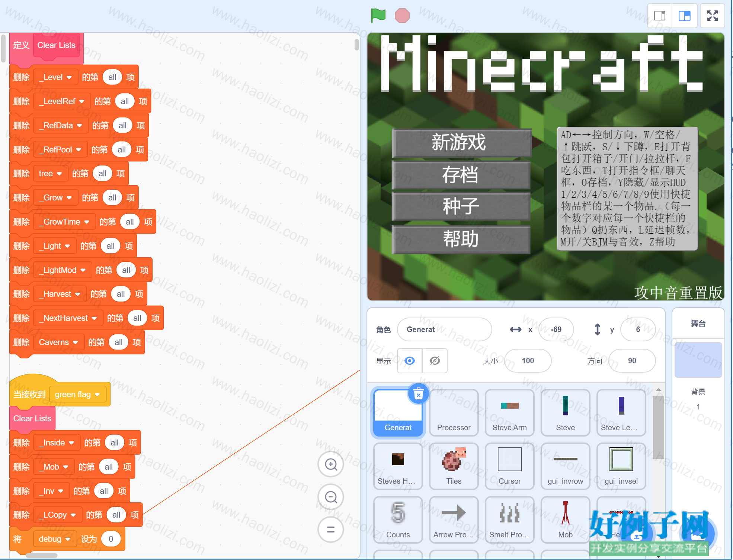This screenshot has height=560, width=733.
Task: Select the Processor sprite
Action: click(454, 413)
